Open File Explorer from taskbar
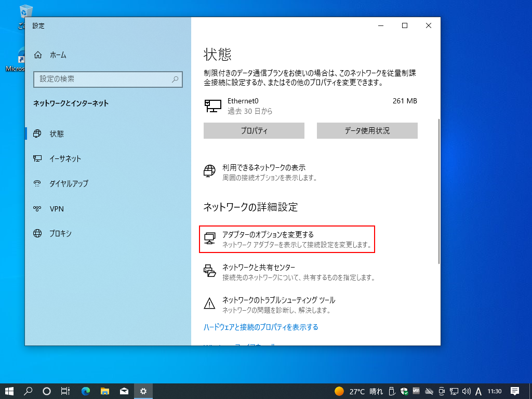 coord(105,391)
